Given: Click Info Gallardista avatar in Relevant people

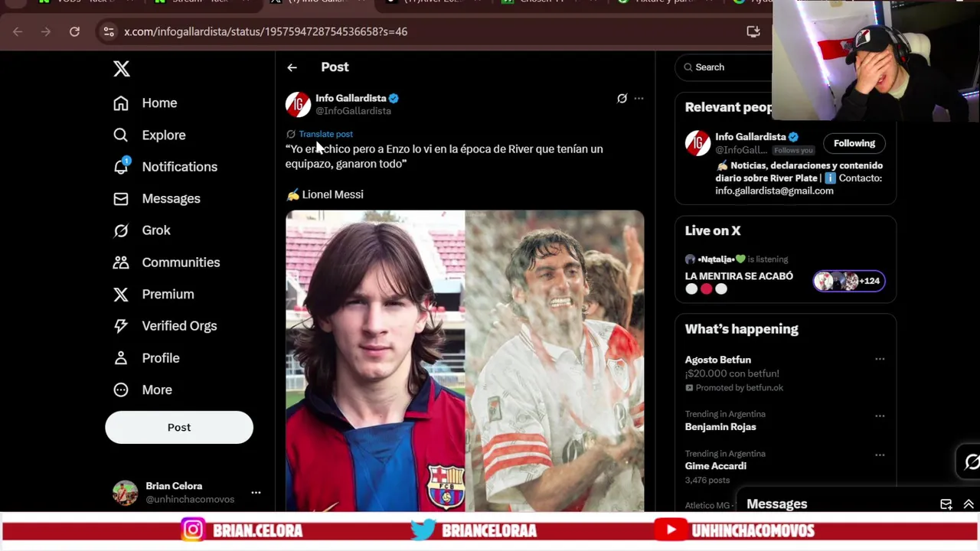Looking at the screenshot, I should (697, 143).
